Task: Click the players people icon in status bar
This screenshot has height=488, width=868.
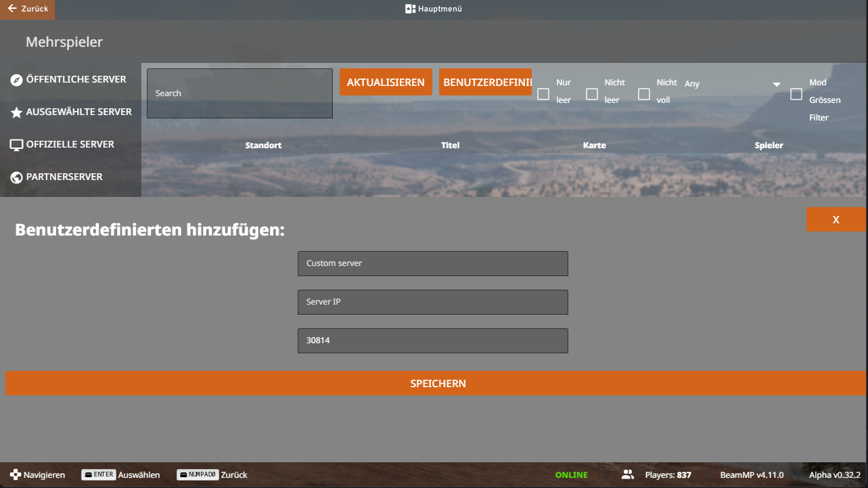Action: coord(628,474)
